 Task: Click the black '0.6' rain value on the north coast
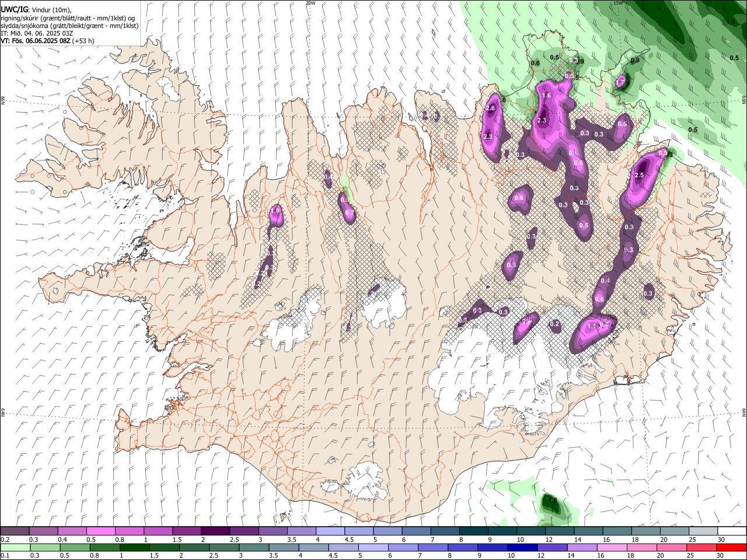click(x=535, y=63)
